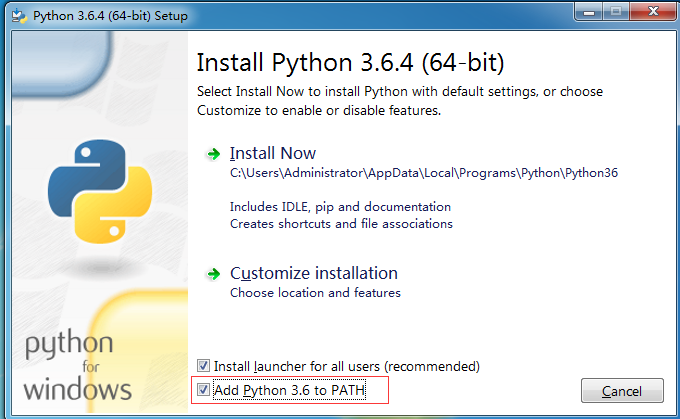Minimize the Python Setup window
Screen dimensions: 680x419
588,12
